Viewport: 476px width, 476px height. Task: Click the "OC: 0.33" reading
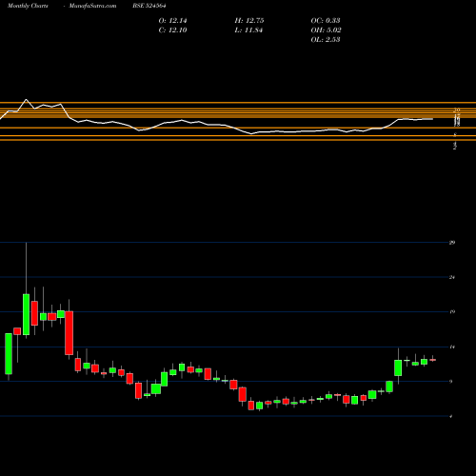[x=326, y=21]
